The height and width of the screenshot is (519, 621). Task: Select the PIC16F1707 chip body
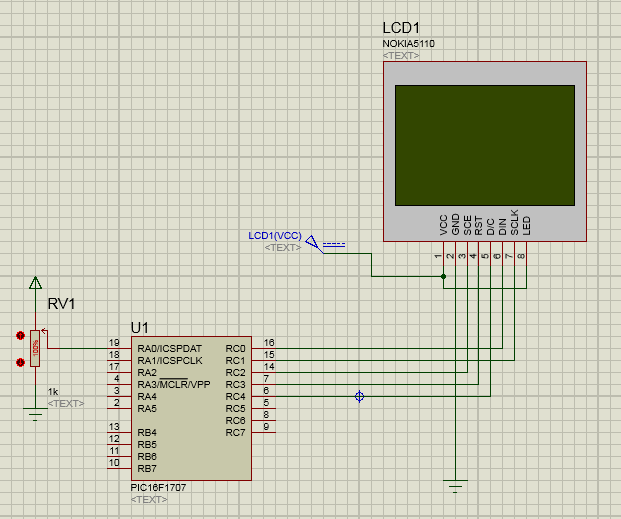pos(191,408)
